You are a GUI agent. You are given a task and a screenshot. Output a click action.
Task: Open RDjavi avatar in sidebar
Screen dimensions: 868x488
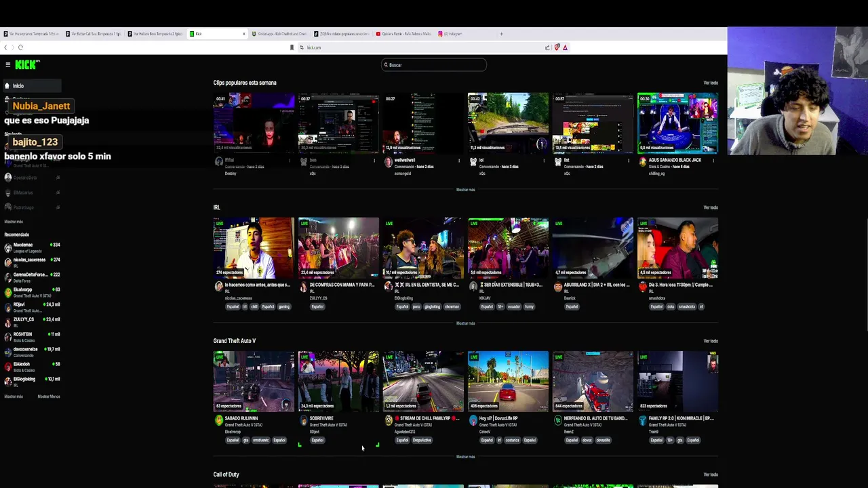(x=8, y=307)
